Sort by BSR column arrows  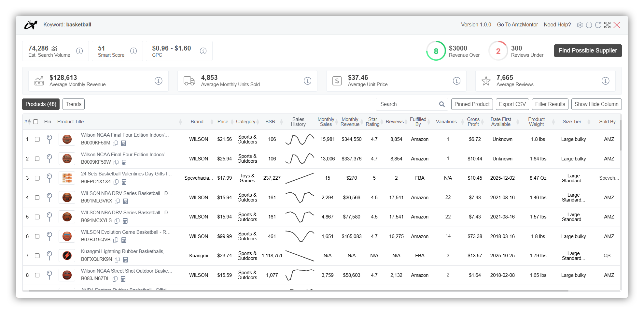(x=281, y=122)
